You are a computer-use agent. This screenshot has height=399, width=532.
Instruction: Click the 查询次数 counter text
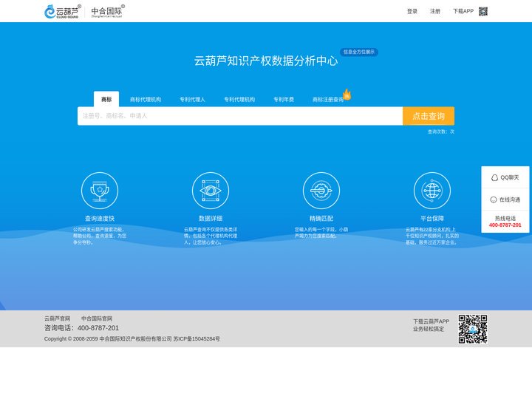(440, 132)
